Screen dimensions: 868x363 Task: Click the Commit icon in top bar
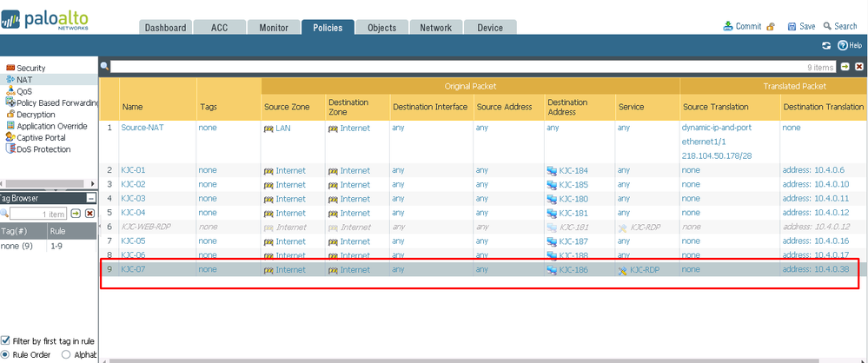(x=727, y=26)
